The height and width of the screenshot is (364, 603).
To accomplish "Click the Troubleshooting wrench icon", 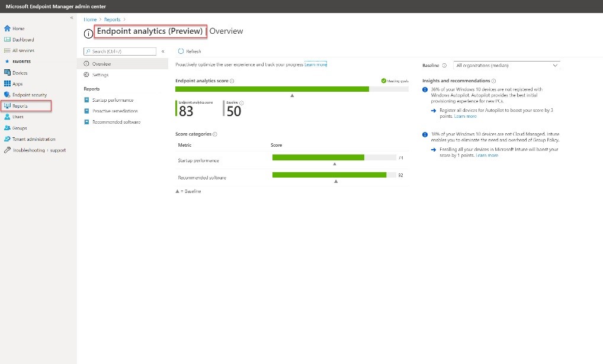I will [7, 150].
